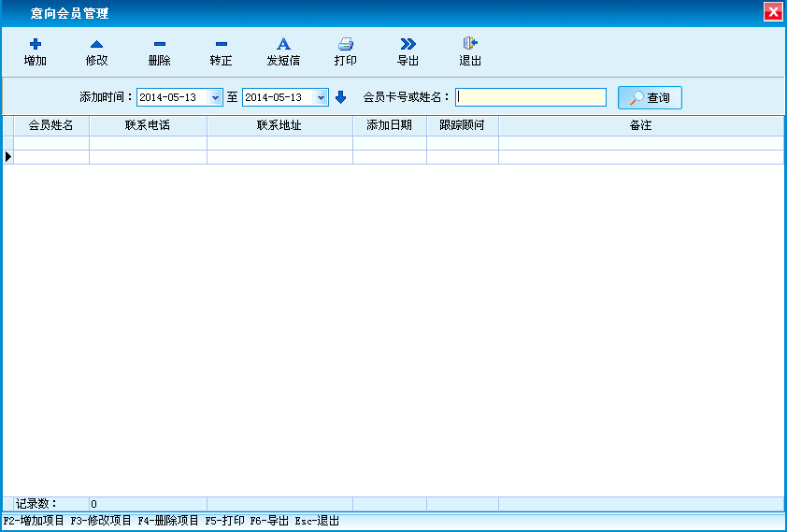
Task: Click the 备注 column header
Action: point(640,125)
